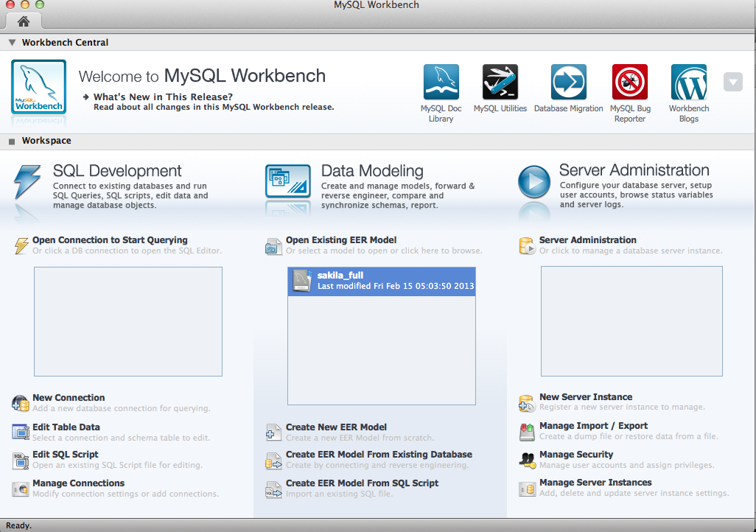Click the Workbench Central header label

pyautogui.click(x=65, y=43)
